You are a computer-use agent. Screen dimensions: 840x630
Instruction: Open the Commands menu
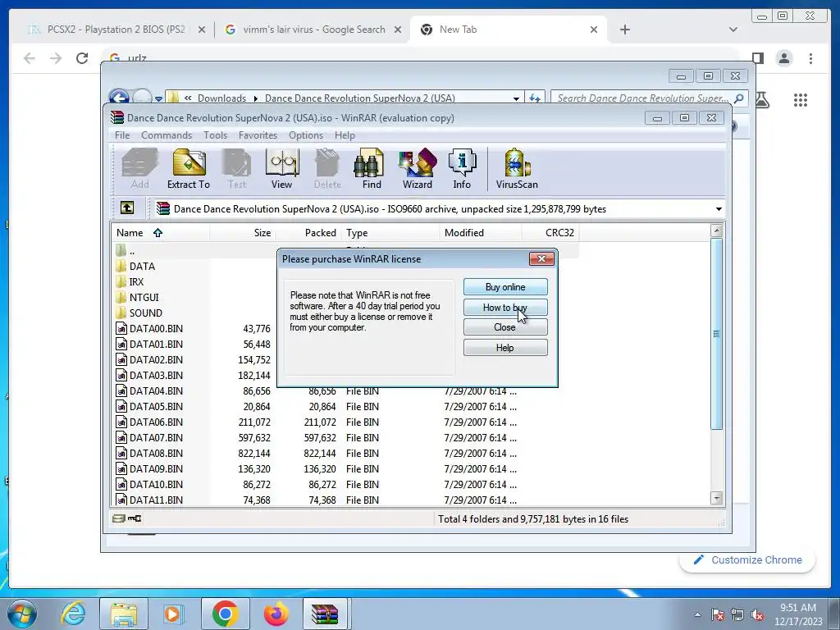click(x=166, y=135)
